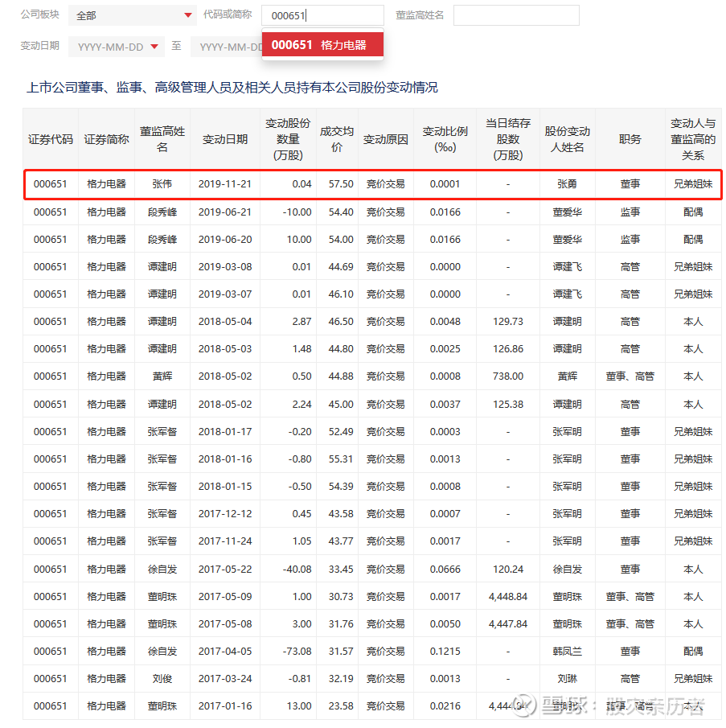The width and height of the screenshot is (726, 728).
Task: Click the end date YYYY-MM-DD field
Action: [x=227, y=47]
